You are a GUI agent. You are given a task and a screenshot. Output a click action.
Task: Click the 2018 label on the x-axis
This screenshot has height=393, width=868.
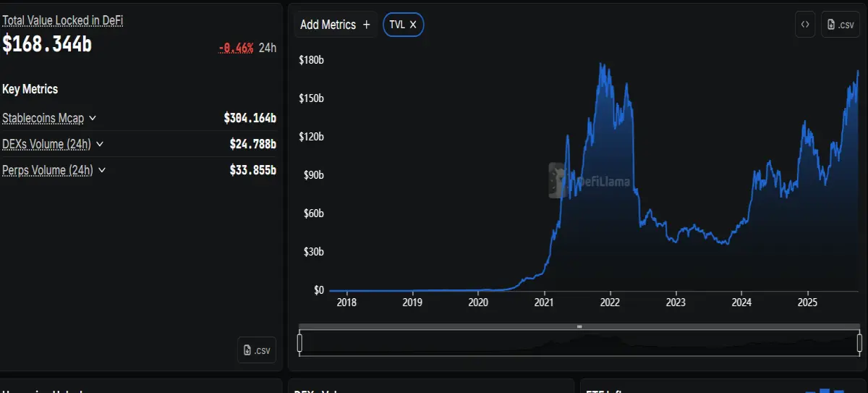(x=346, y=303)
